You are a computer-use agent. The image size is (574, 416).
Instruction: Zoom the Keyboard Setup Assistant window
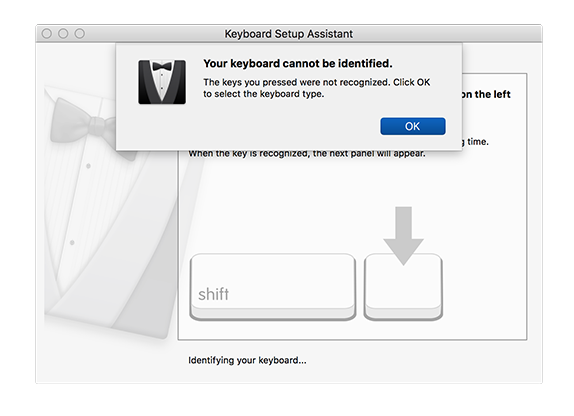80,34
